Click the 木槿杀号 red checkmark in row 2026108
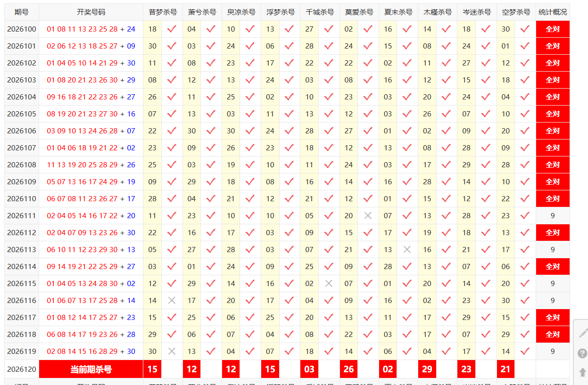This screenshot has height=385, width=588. (x=446, y=165)
